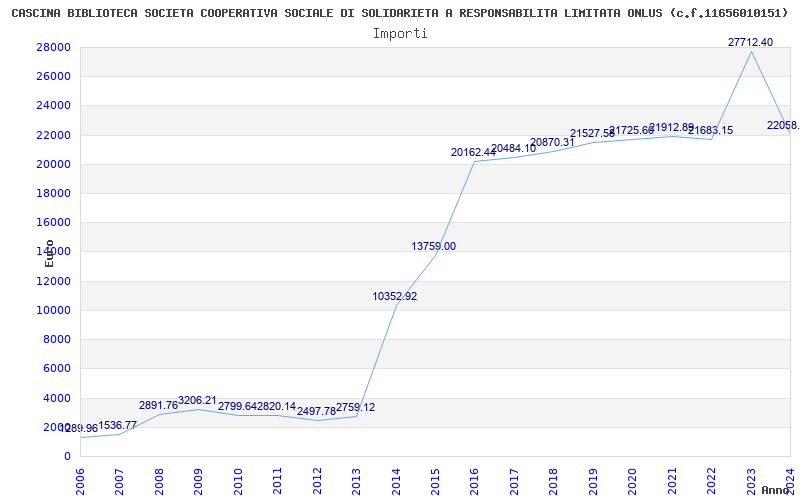Screen dimensions: 800x500
Task: Click the 0 y-axis tick label
Action: click(67, 456)
